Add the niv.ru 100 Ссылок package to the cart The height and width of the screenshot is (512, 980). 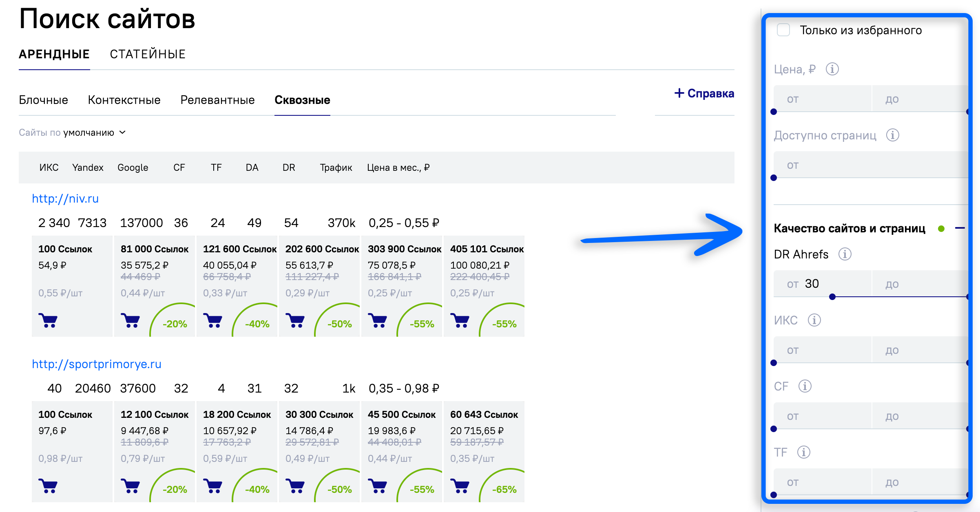[x=48, y=320]
